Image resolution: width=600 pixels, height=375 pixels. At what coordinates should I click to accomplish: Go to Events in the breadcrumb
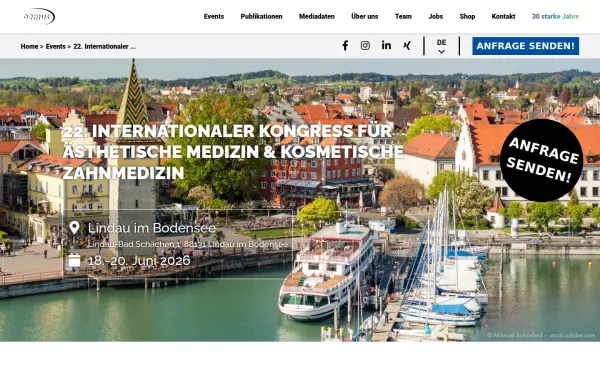55,46
